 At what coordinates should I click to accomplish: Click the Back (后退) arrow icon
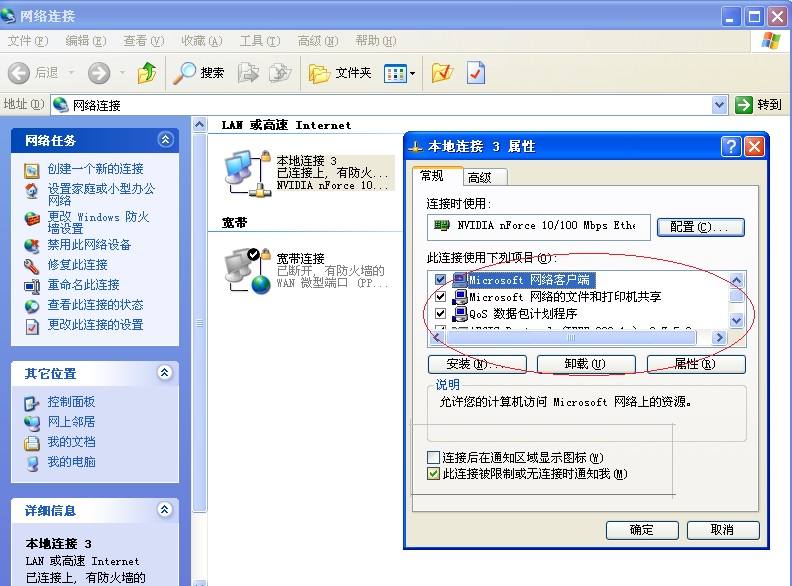click(19, 73)
